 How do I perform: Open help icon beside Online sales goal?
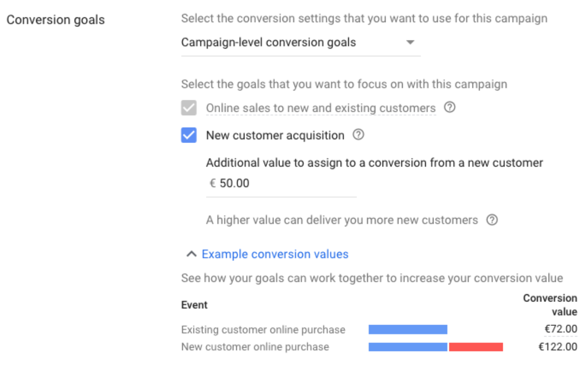click(449, 108)
